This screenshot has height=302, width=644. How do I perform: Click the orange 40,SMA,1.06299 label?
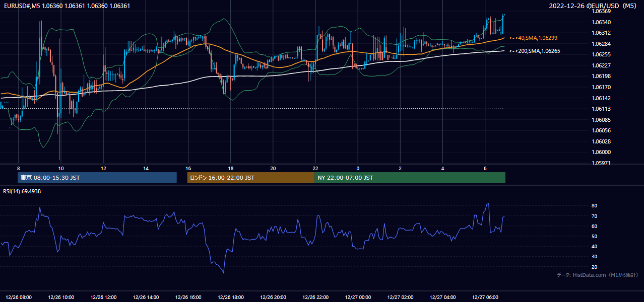[533, 38]
